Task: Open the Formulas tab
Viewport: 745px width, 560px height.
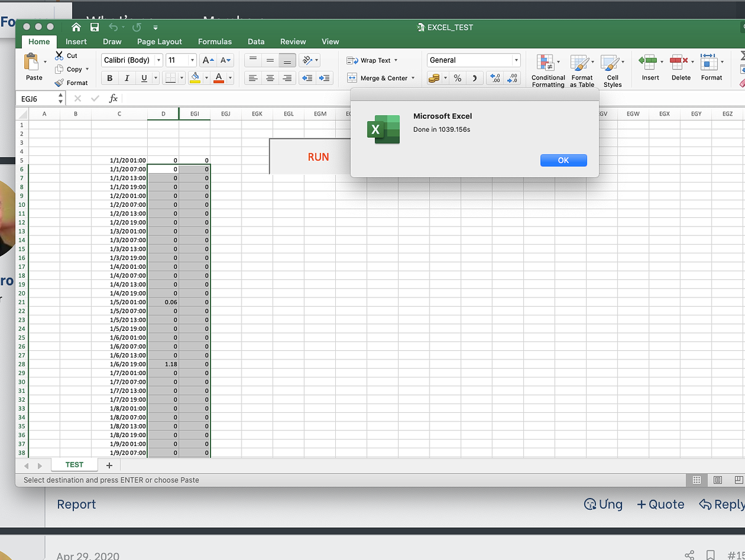Action: (x=215, y=42)
